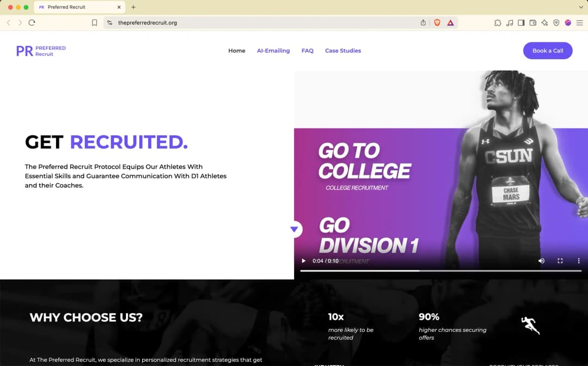The image size is (588, 366).
Task: Open the Home navigation link
Action: (237, 51)
